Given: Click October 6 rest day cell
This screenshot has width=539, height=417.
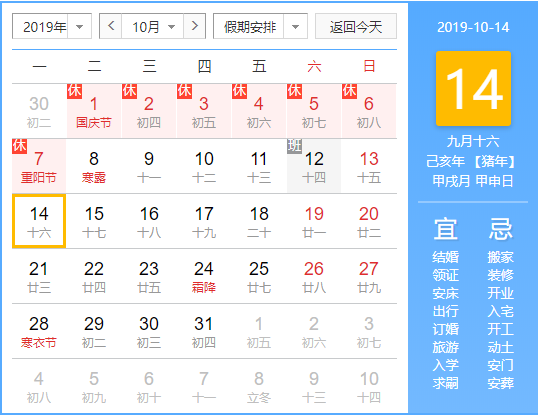Looking at the screenshot, I should (369, 111).
